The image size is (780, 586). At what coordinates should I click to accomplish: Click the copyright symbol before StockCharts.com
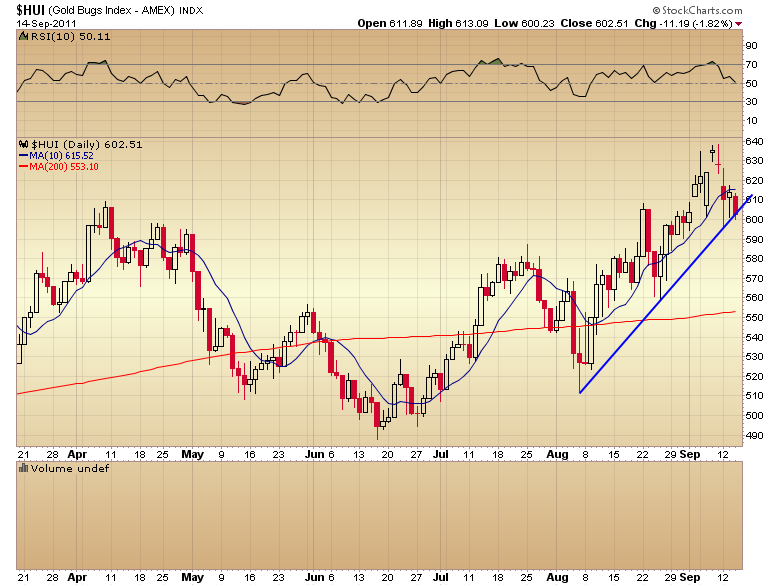(x=656, y=10)
